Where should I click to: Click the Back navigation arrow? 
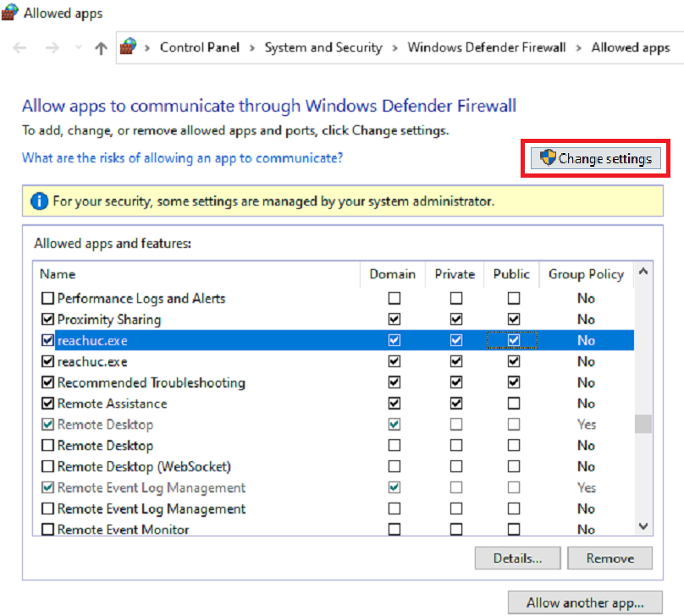[x=19, y=47]
